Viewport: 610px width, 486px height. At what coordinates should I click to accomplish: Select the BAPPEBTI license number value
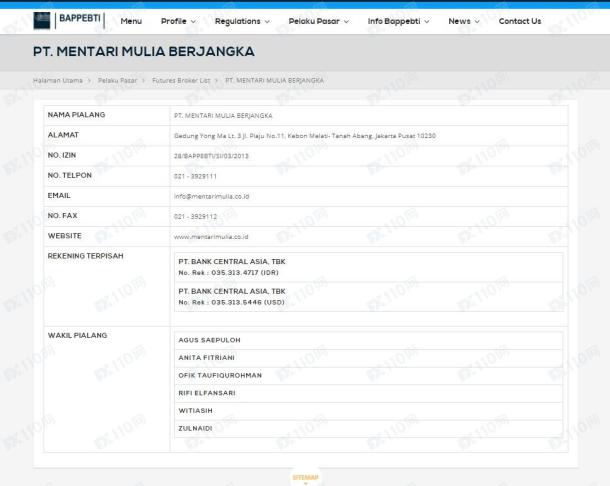point(211,156)
